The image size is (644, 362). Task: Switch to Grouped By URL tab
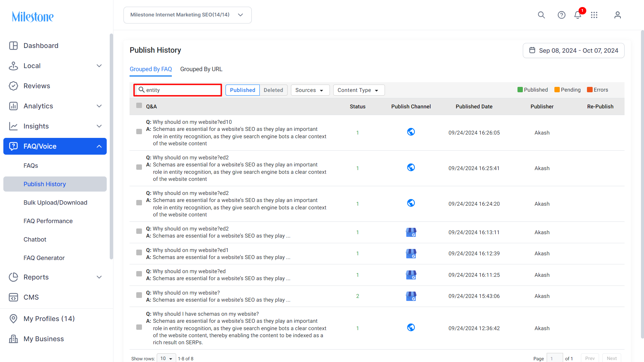(x=201, y=69)
